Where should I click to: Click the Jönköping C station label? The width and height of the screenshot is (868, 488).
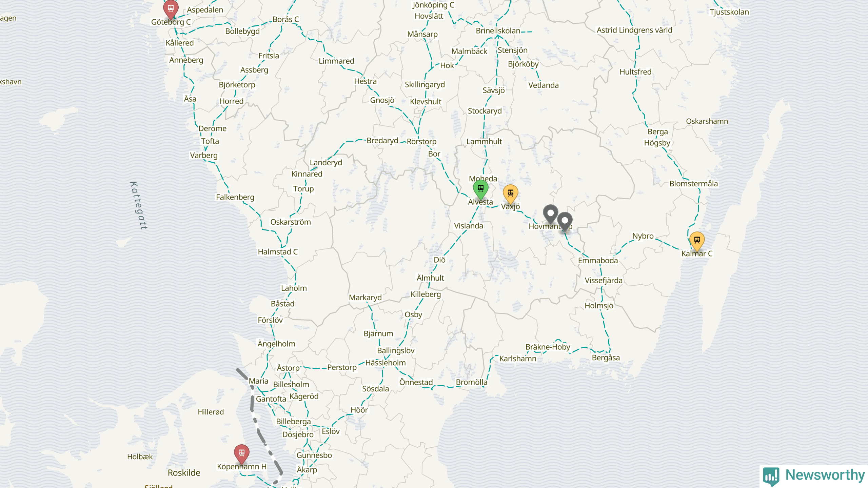[433, 5]
